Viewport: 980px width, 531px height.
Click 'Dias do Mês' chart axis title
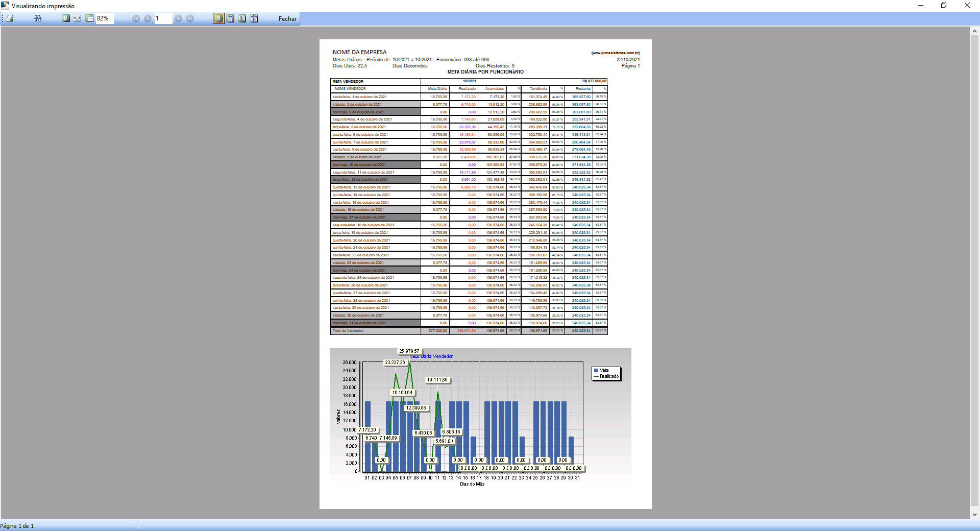click(472, 484)
